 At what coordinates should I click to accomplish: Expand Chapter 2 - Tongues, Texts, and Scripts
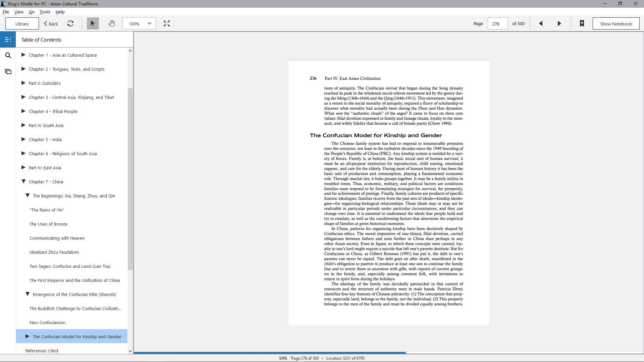click(23, 69)
